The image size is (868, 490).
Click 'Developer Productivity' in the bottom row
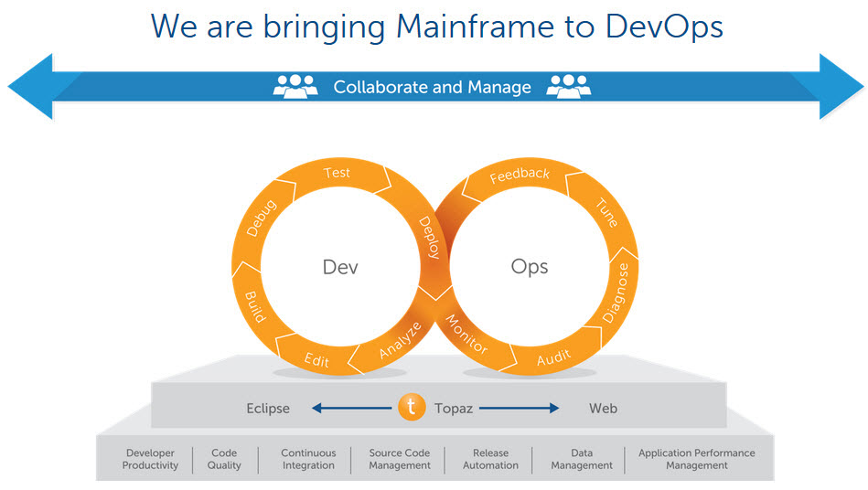pos(150,459)
